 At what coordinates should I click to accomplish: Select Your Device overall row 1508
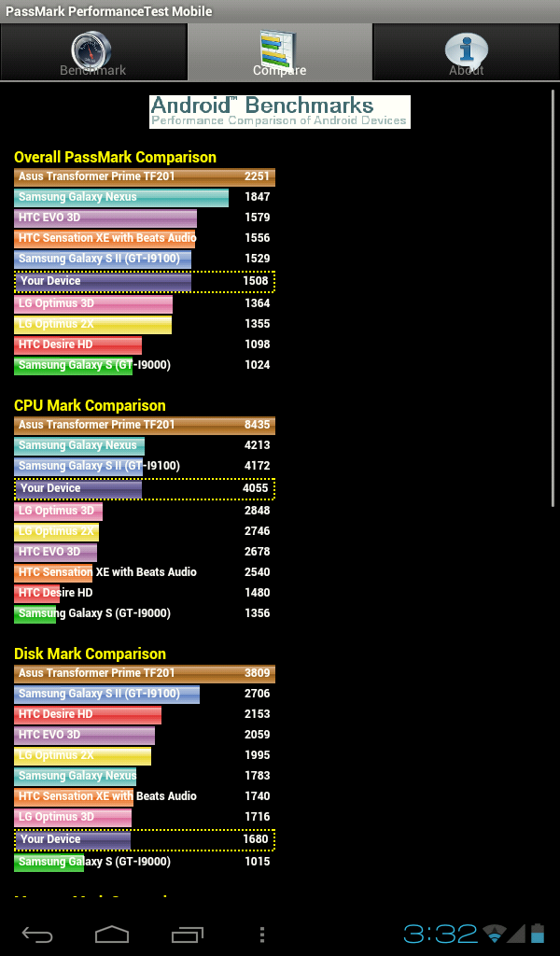coord(145,281)
